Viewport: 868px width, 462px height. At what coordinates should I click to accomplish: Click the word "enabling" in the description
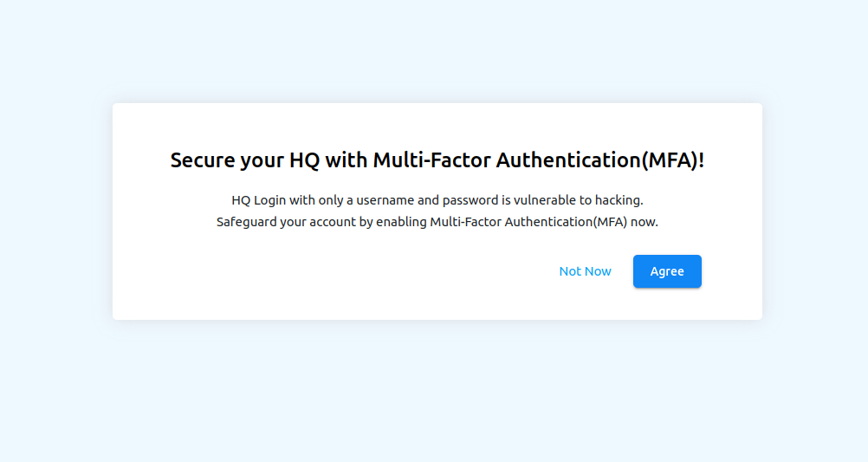401,222
